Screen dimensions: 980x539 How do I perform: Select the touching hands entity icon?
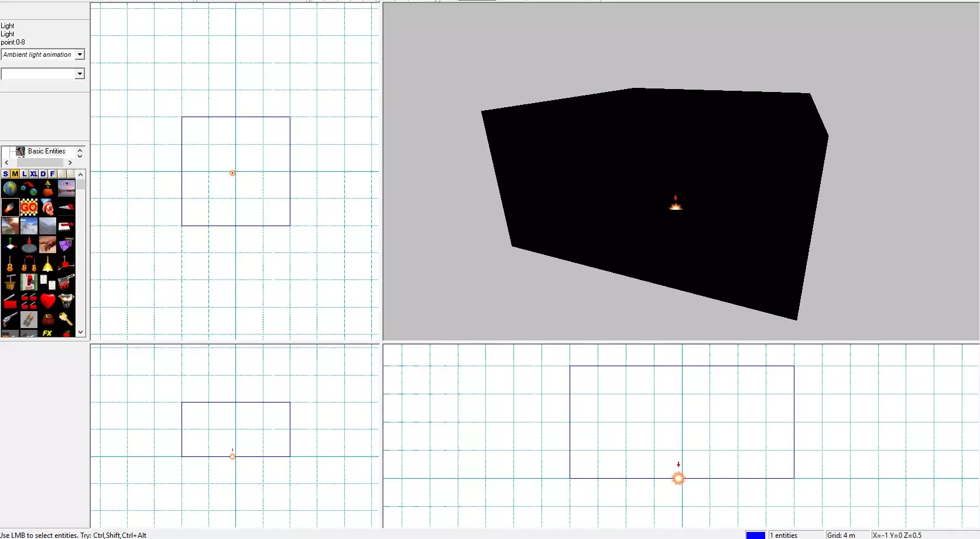coord(47,245)
